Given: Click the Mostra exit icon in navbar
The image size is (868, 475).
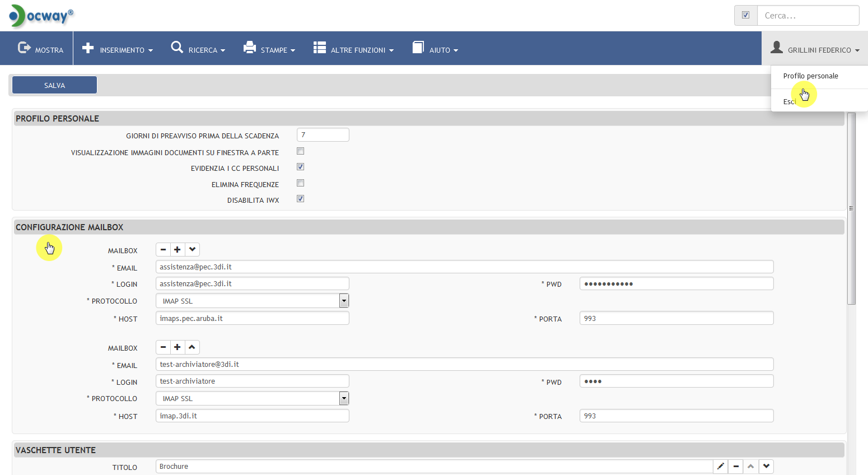Looking at the screenshot, I should point(24,48).
